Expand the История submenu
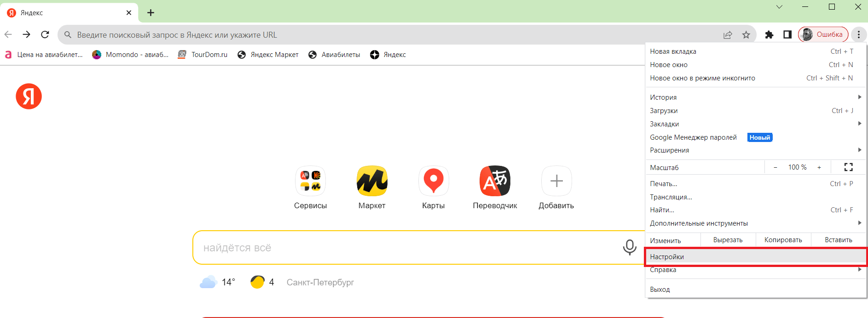 click(x=756, y=97)
